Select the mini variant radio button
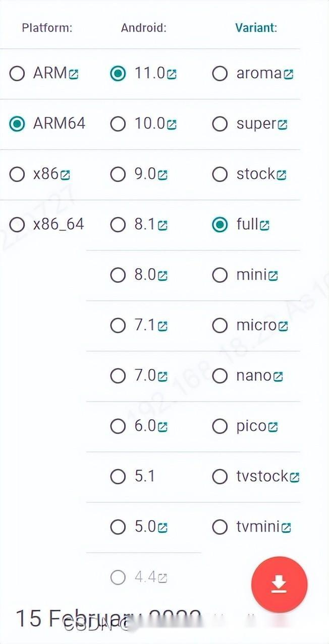 coord(220,275)
